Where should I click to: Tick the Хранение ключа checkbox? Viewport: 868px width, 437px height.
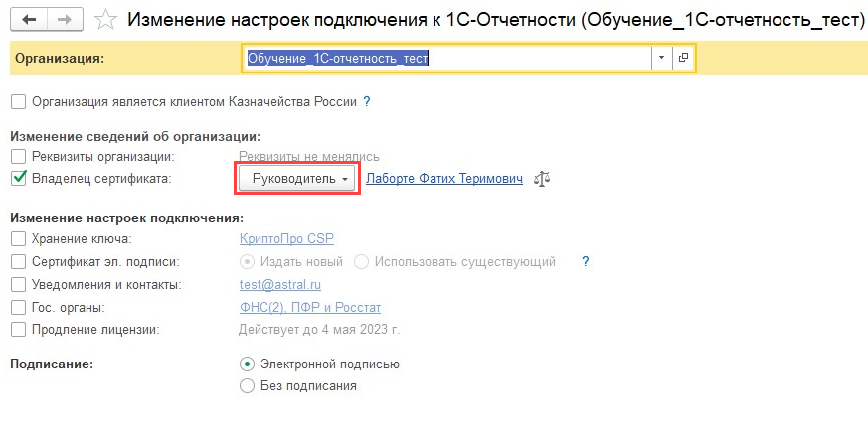pos(18,239)
